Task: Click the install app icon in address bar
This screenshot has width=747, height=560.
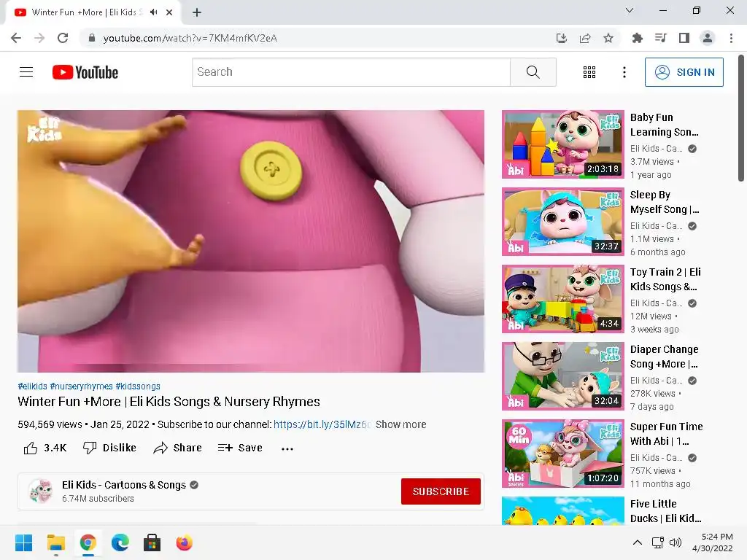Action: (562, 38)
